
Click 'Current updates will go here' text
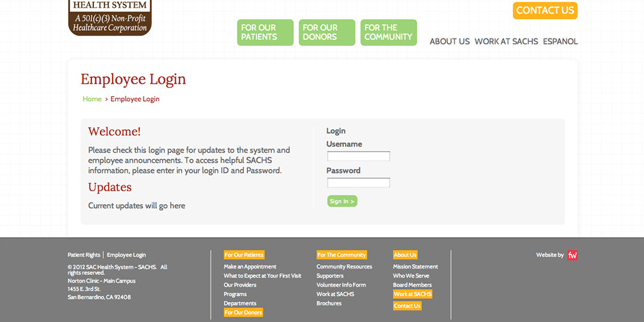click(137, 206)
